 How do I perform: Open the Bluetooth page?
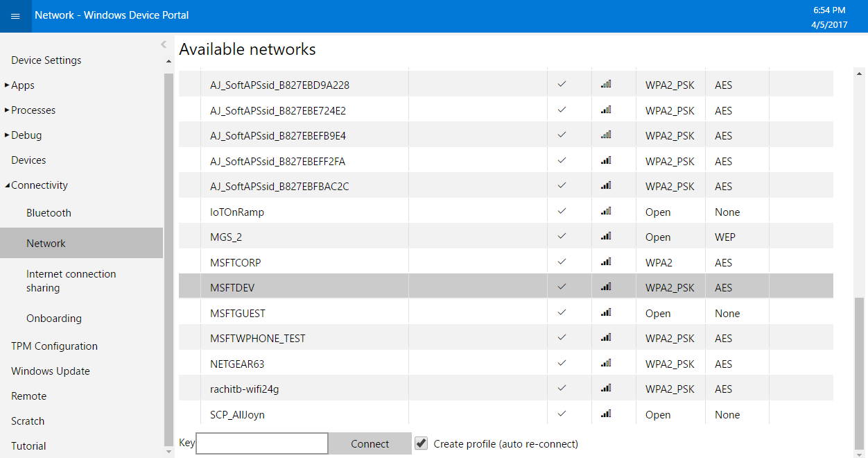tap(49, 213)
